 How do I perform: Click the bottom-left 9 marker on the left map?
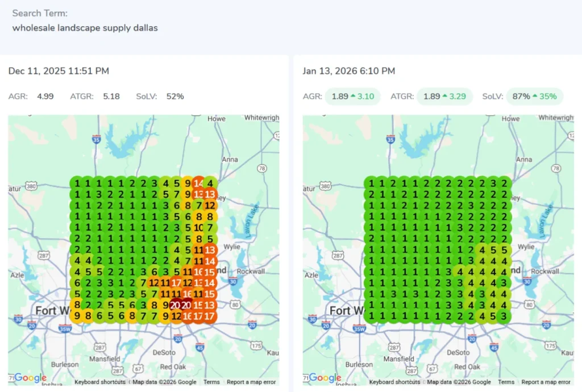click(77, 315)
